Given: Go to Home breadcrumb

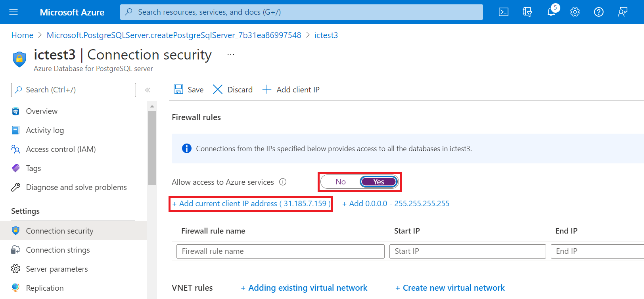Looking at the screenshot, I should [22, 35].
